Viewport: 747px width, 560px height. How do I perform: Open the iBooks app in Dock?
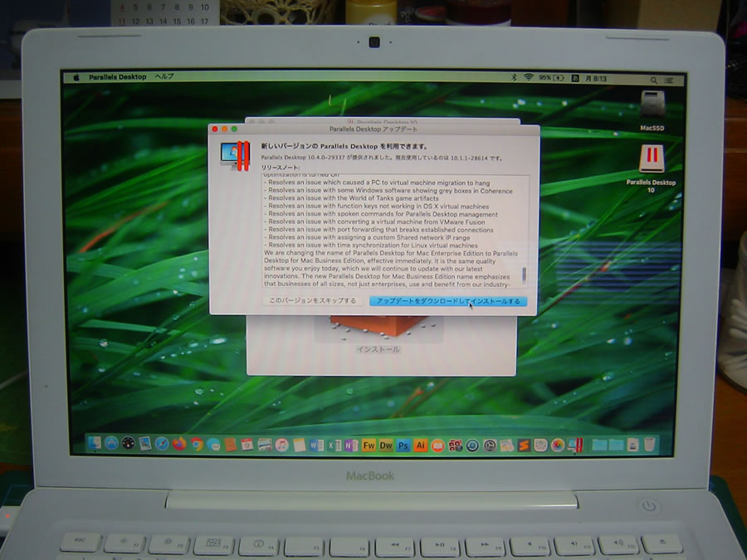point(437,446)
